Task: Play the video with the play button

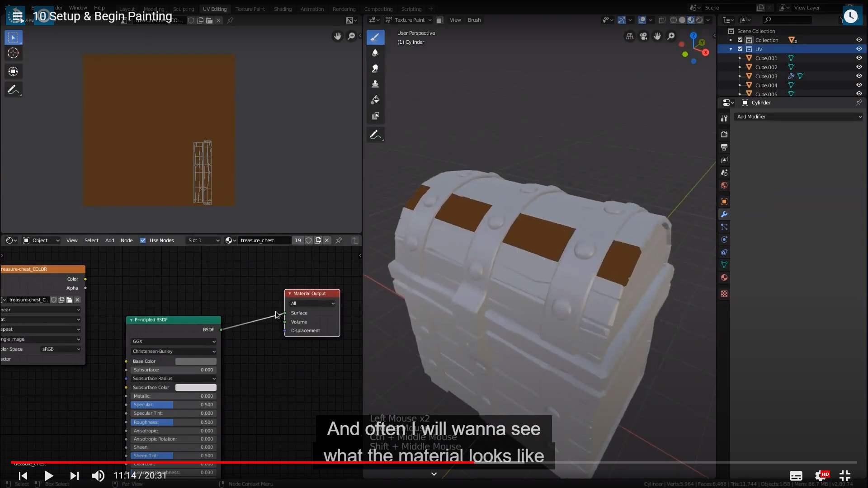Action: pyautogui.click(x=49, y=475)
